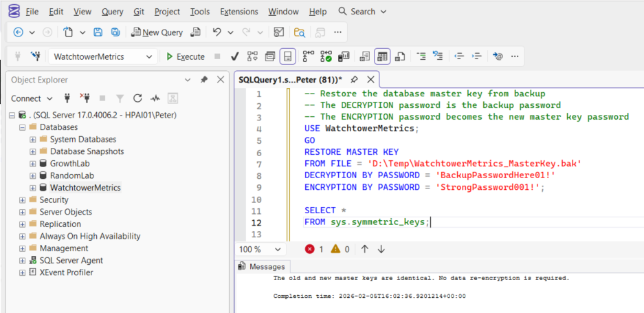Click the Refresh icon in Object Explorer
Image resolution: width=644 pixels, height=313 pixels.
click(x=137, y=98)
